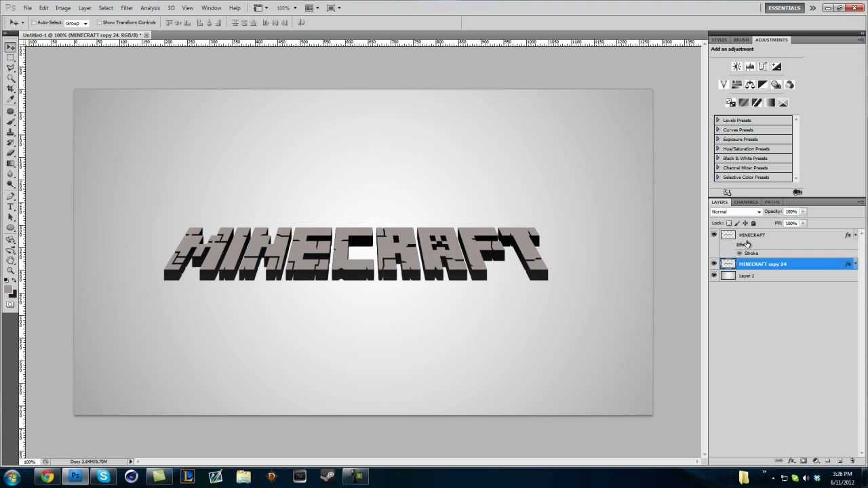Image resolution: width=868 pixels, height=488 pixels.
Task: Add an Invert adjustment
Action: (730, 103)
